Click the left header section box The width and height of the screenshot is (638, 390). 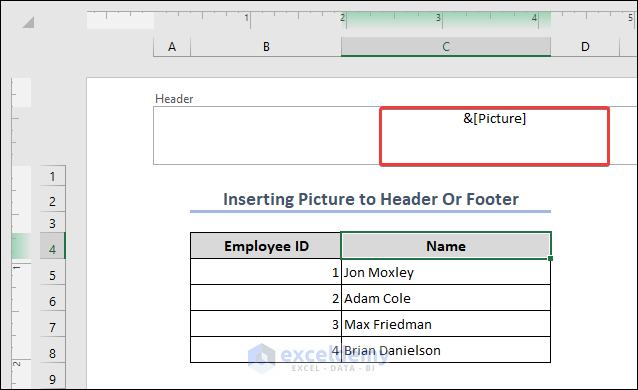click(267, 136)
